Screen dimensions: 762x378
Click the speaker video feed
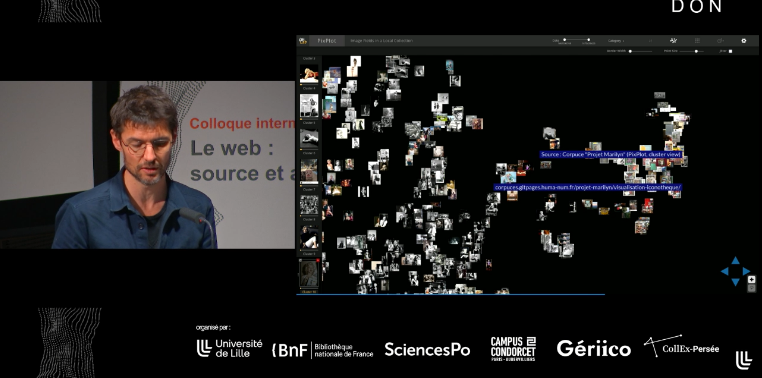pos(147,165)
